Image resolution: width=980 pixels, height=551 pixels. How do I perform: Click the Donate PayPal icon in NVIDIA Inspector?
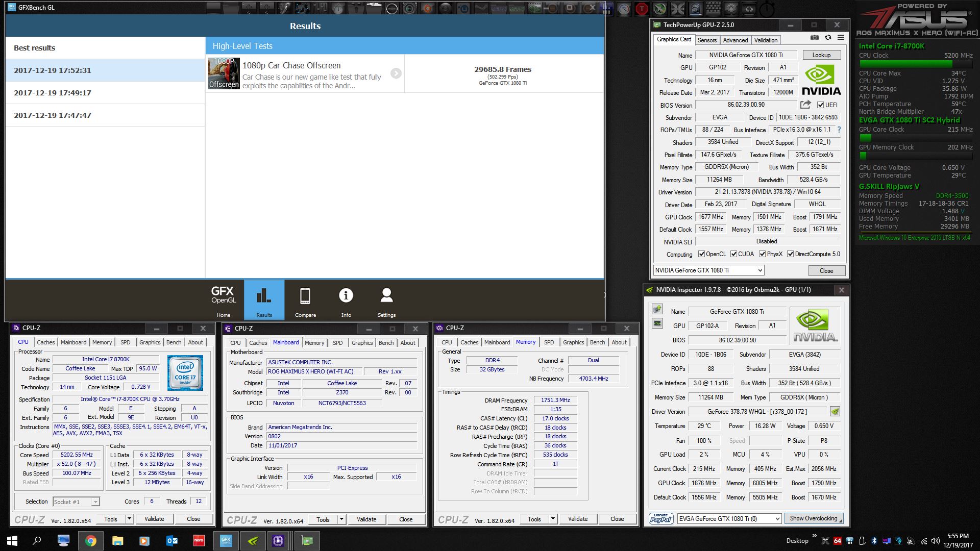[x=661, y=518]
